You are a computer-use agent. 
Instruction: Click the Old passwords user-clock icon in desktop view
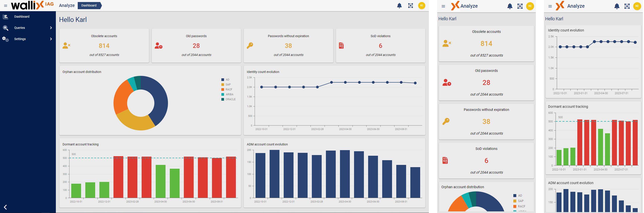click(159, 46)
